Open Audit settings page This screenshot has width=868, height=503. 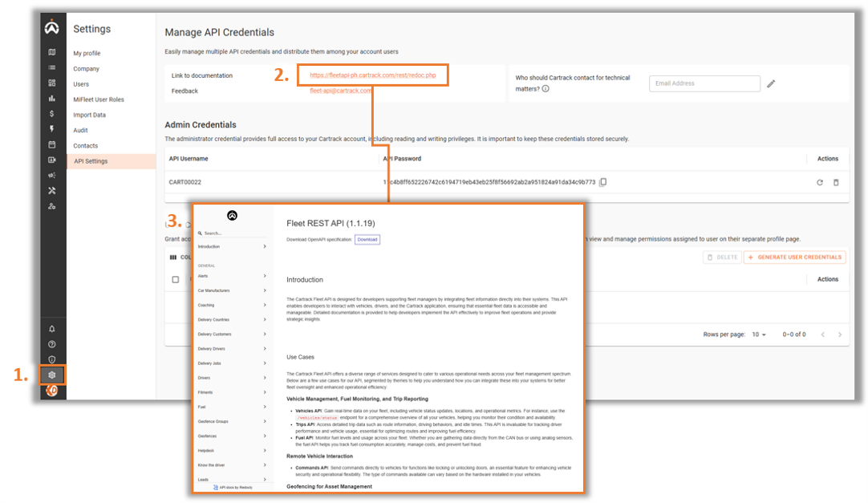80,130
